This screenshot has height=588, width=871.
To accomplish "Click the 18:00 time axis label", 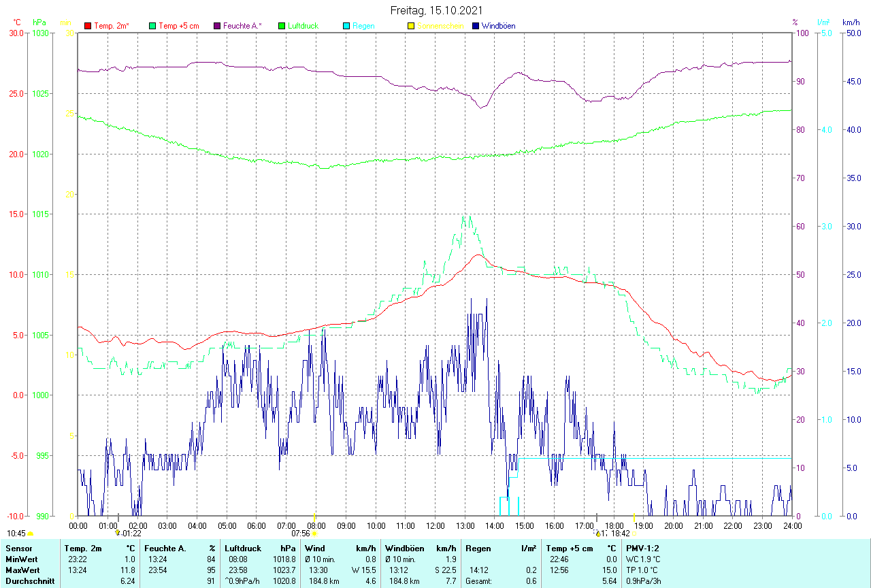I will coord(614,525).
